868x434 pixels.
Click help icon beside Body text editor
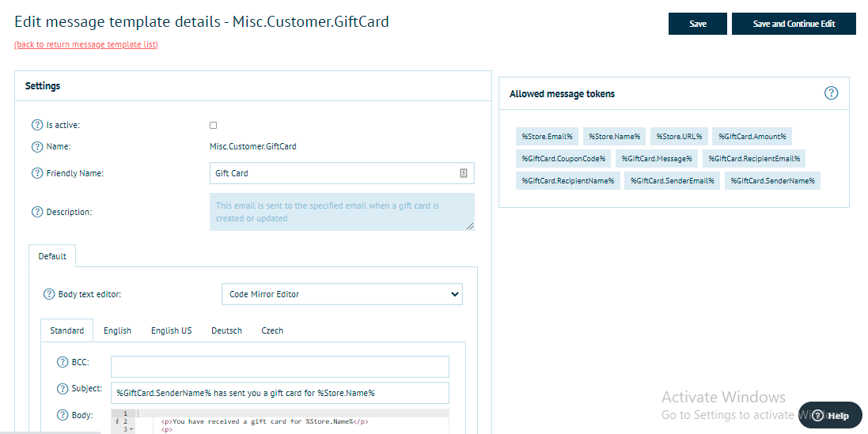click(x=49, y=294)
